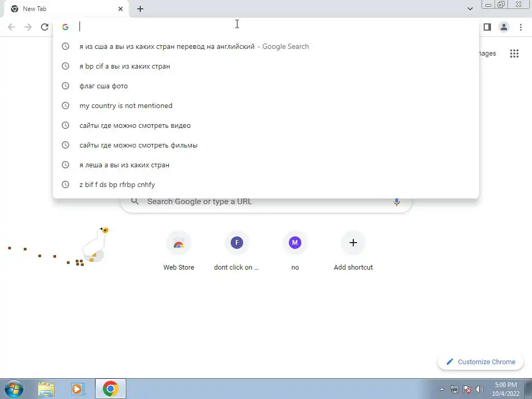Show hidden system tray icons
Viewport: 532px width, 399px height.
click(x=442, y=389)
